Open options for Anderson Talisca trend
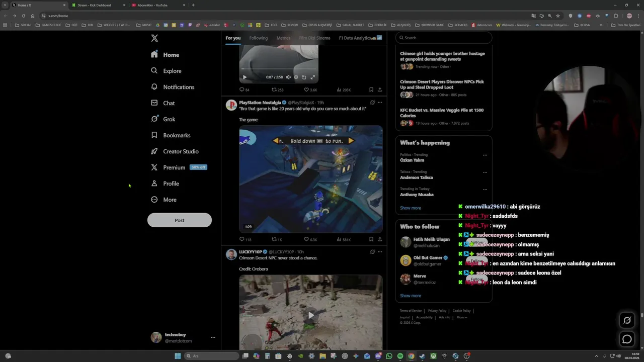 pos(485,172)
